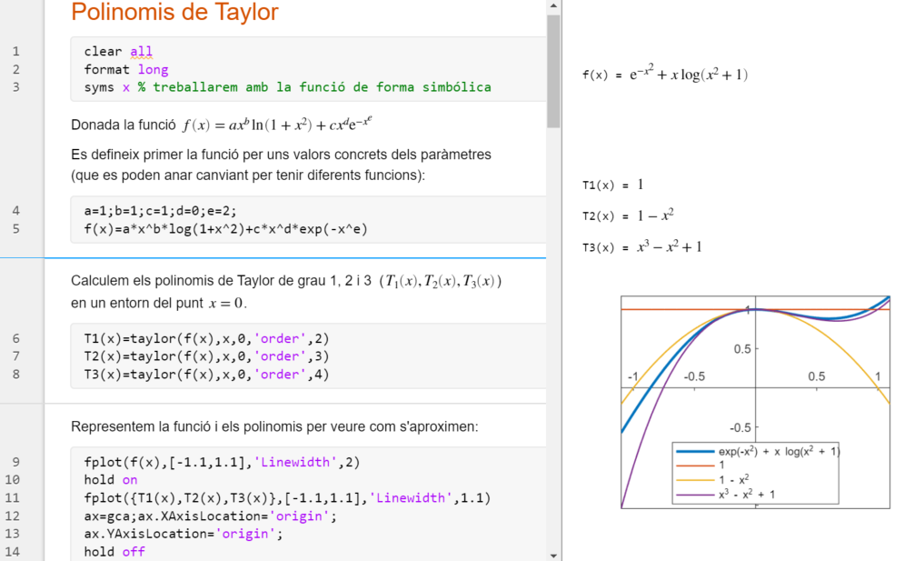924x561 pixels.
Task: Click the ax.YAxisLocation='origin' code line
Action: (x=183, y=534)
